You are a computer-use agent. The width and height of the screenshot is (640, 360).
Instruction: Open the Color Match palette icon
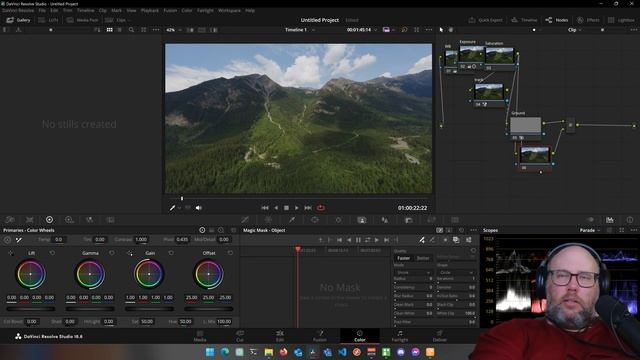click(x=30, y=220)
